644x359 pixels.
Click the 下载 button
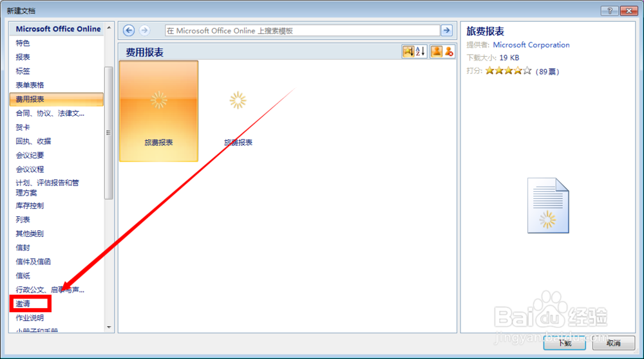565,343
